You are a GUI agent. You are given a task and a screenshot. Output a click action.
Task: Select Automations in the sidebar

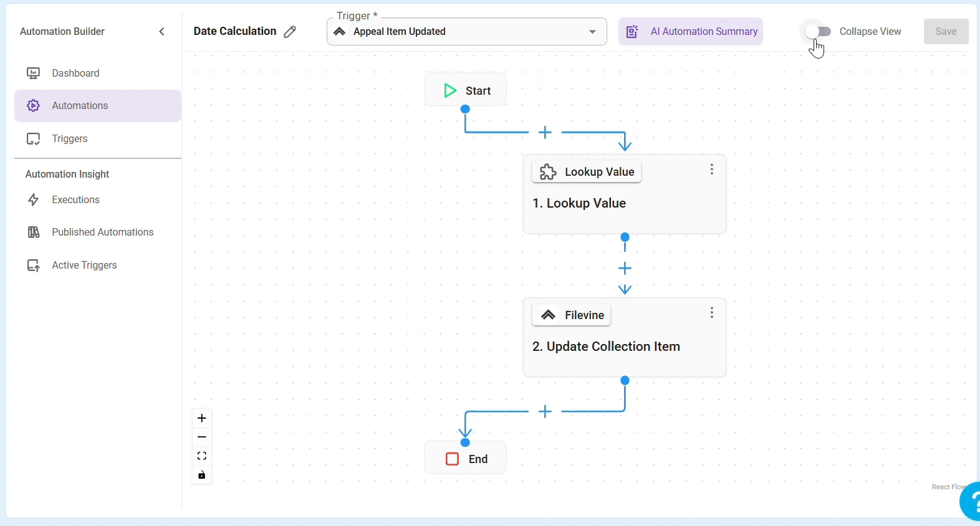pos(98,106)
